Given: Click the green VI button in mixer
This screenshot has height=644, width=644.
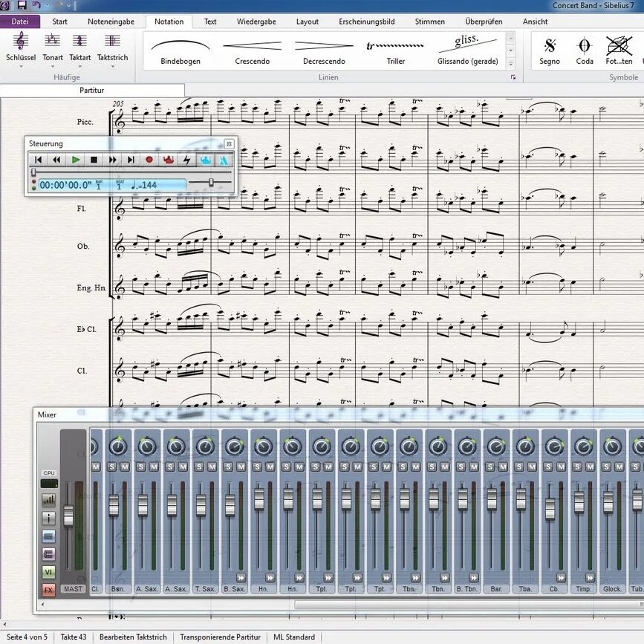Looking at the screenshot, I should [x=48, y=572].
